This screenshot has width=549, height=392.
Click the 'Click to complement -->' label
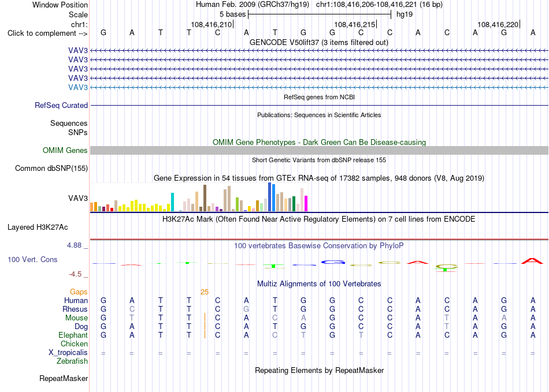click(x=47, y=33)
